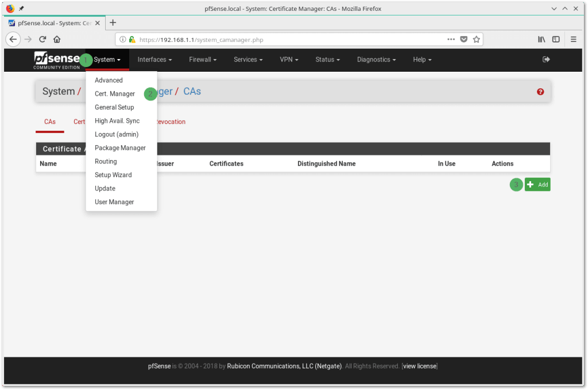
Task: Click the Firefox icon in title bar
Action: click(10, 8)
